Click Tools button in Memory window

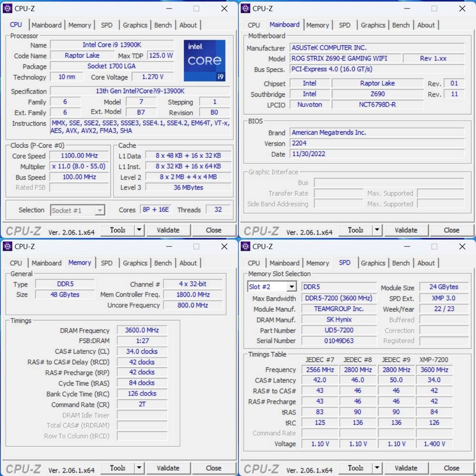pyautogui.click(x=118, y=468)
